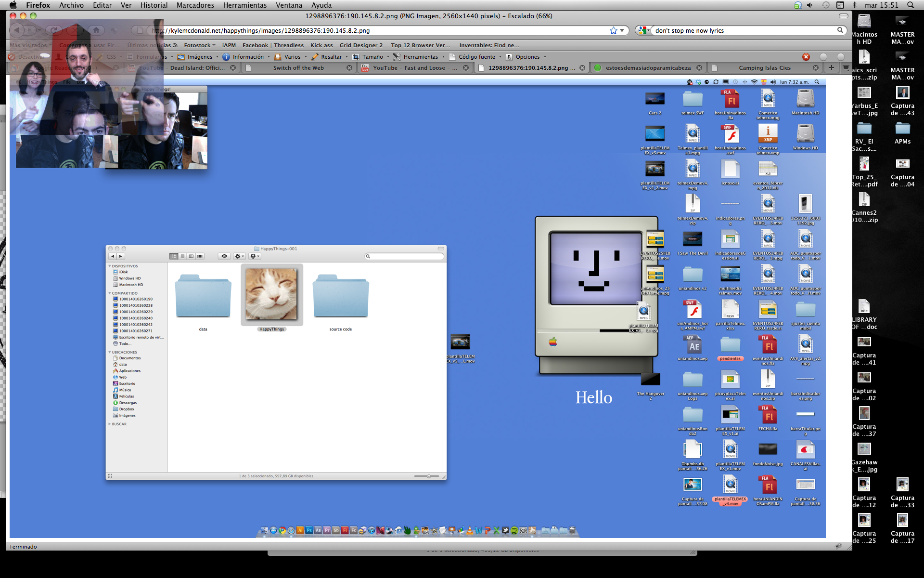The width and height of the screenshot is (924, 578).
Task: Click the red error icon in developer toolbar
Action: coord(806,57)
